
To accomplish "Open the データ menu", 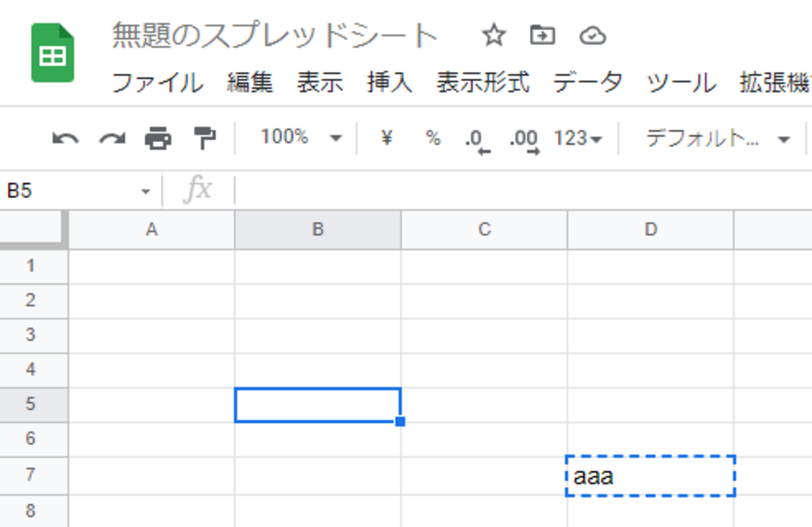I will (587, 83).
